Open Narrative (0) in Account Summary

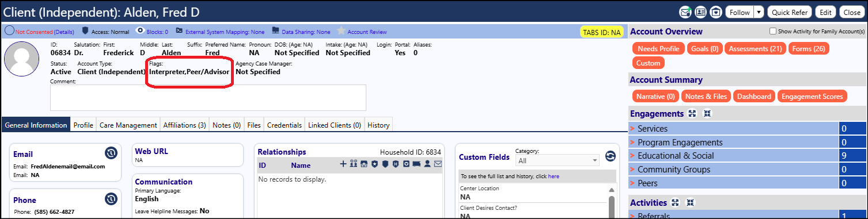[655, 96]
